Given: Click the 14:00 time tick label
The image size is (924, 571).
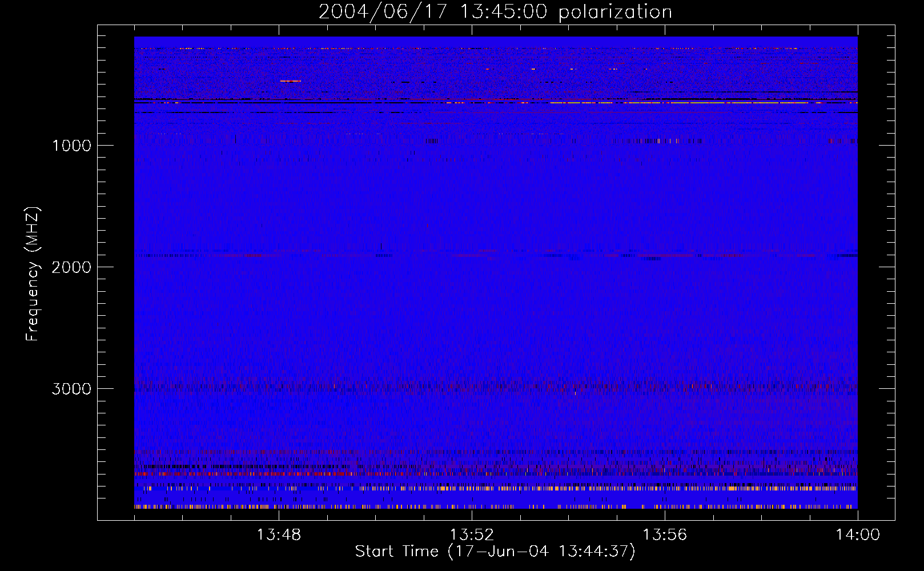Looking at the screenshot, I should (x=858, y=535).
